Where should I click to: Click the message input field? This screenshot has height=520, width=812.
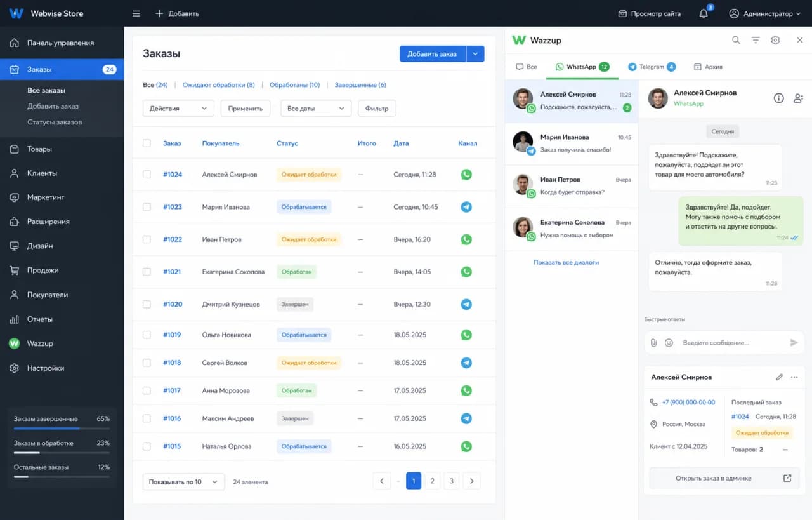coord(733,343)
